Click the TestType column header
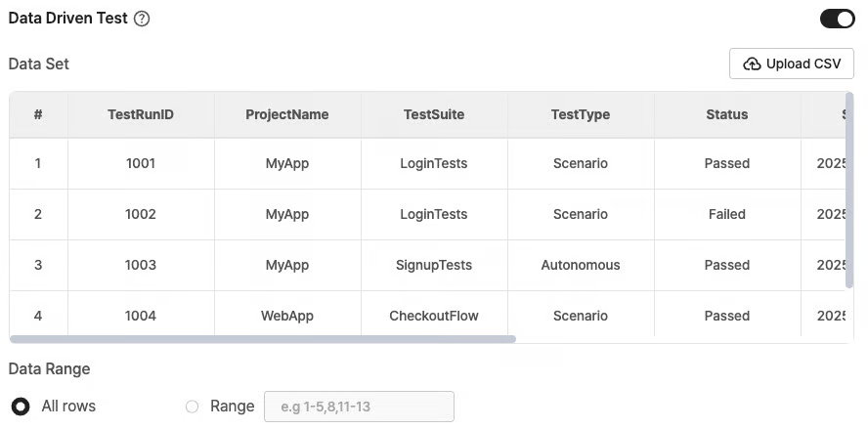The image size is (868, 429). 581,114
